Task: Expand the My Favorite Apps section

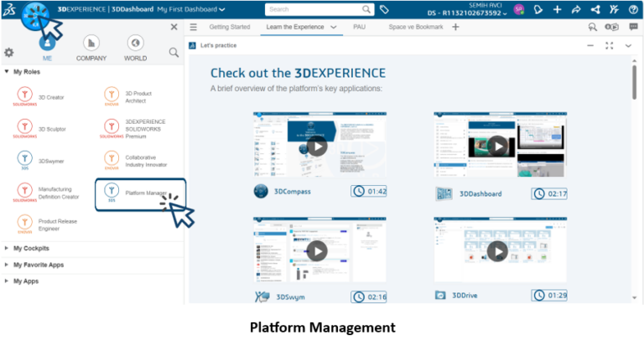Action: click(39, 265)
